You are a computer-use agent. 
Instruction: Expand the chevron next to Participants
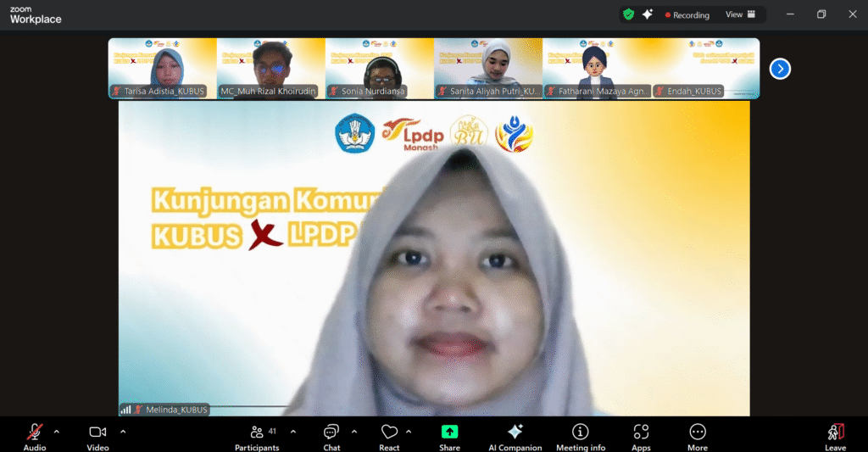(293, 431)
